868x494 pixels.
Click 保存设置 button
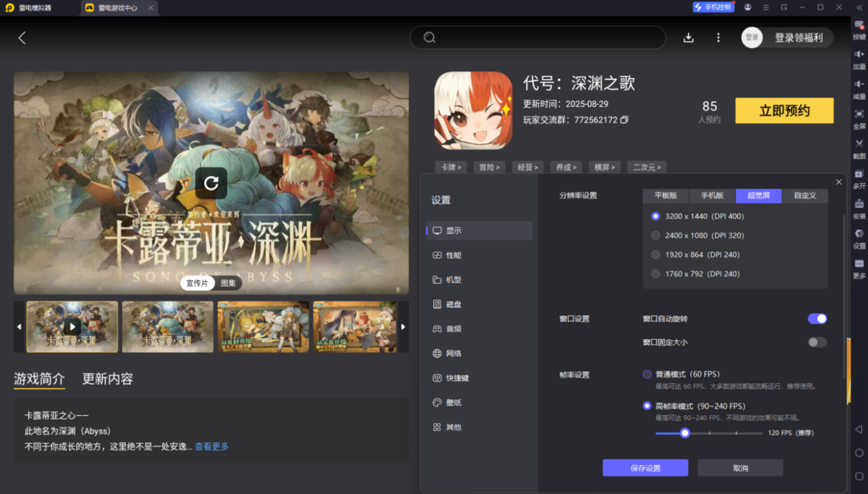[645, 468]
